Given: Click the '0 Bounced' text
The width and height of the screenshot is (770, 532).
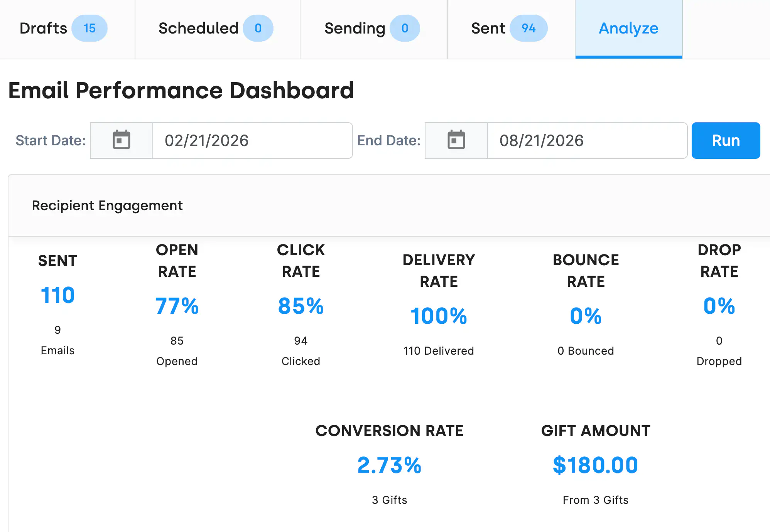Looking at the screenshot, I should pyautogui.click(x=586, y=351).
